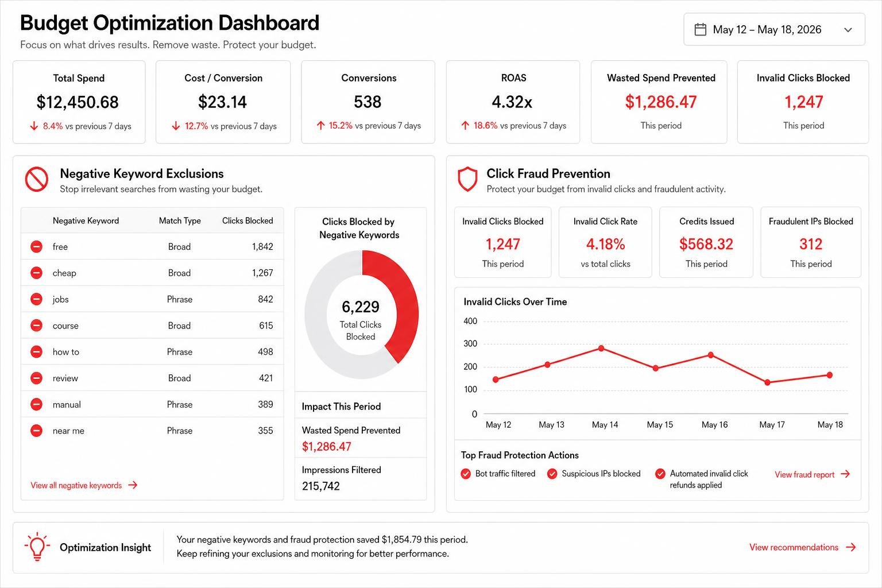The height and width of the screenshot is (588, 882).
Task: Click arrow icon after View all negative keywords
Action: coord(133,485)
